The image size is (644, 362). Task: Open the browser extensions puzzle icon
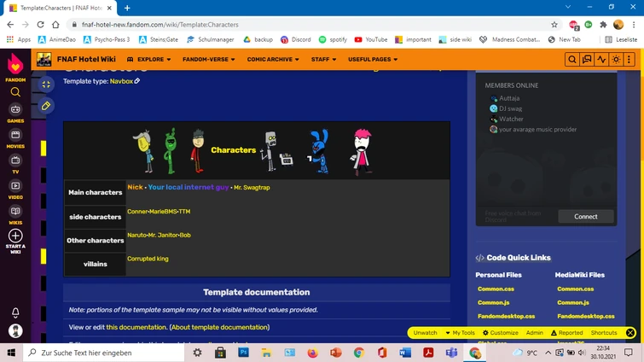[x=603, y=25]
